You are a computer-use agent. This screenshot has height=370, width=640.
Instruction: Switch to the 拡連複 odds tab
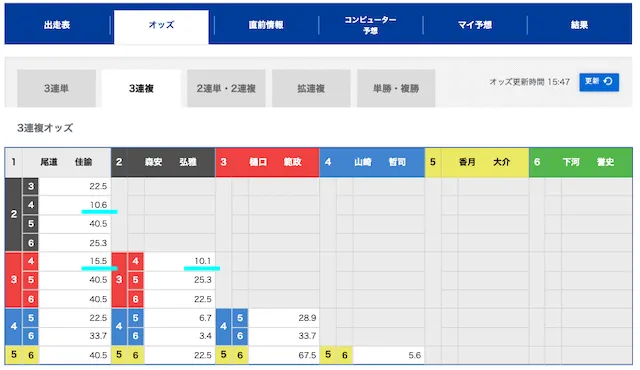[311, 88]
